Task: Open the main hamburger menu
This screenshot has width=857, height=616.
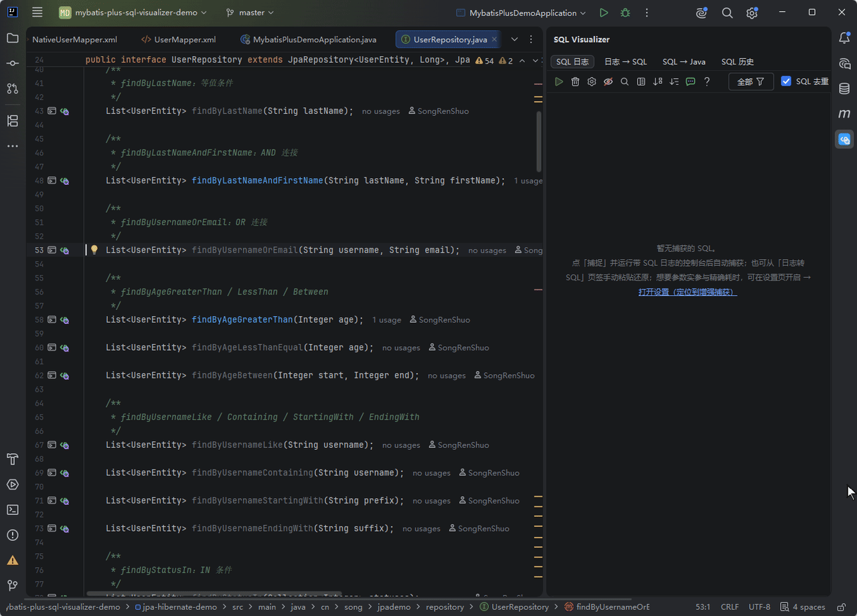Action: [37, 13]
